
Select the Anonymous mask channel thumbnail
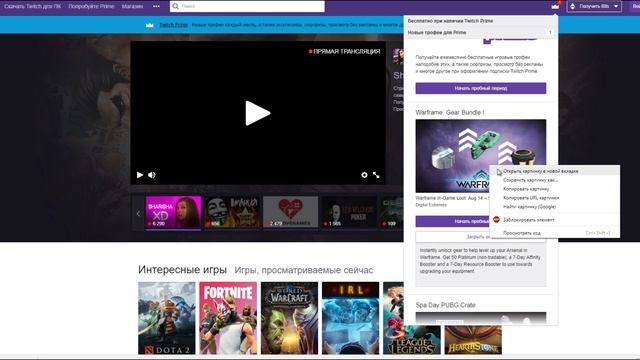(231, 212)
